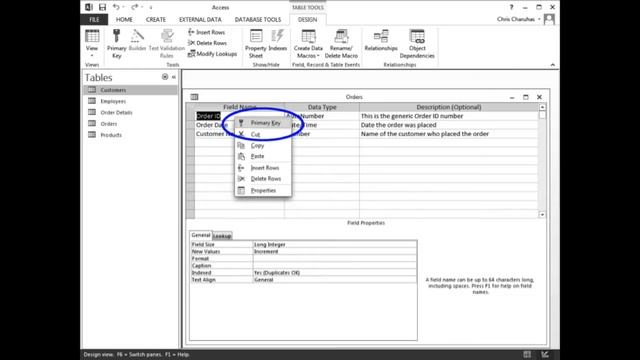This screenshot has height=360, width=640.
Task: Open the Relationships tool
Action: pyautogui.click(x=381, y=40)
